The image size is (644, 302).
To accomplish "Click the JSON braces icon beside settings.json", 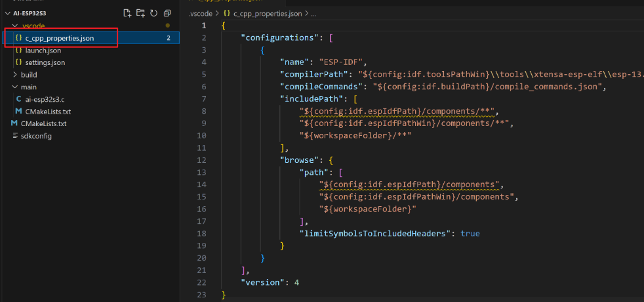I will (18, 63).
